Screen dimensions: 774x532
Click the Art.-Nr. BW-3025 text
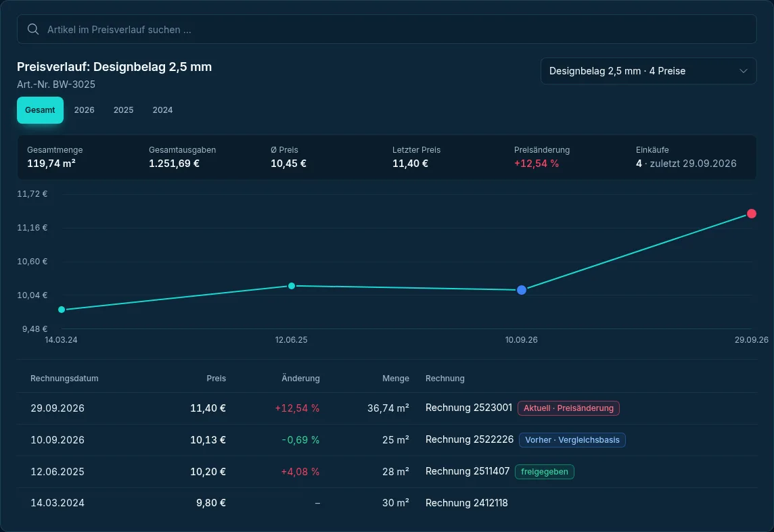point(55,84)
